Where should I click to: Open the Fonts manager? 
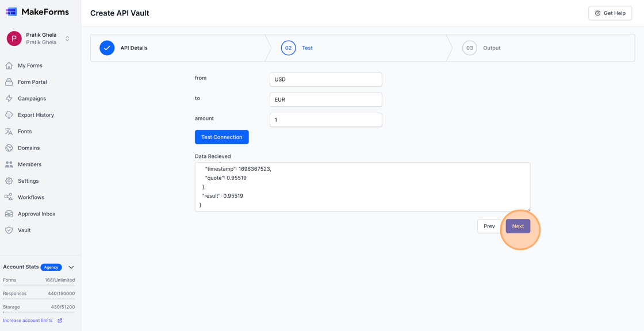[x=24, y=131]
